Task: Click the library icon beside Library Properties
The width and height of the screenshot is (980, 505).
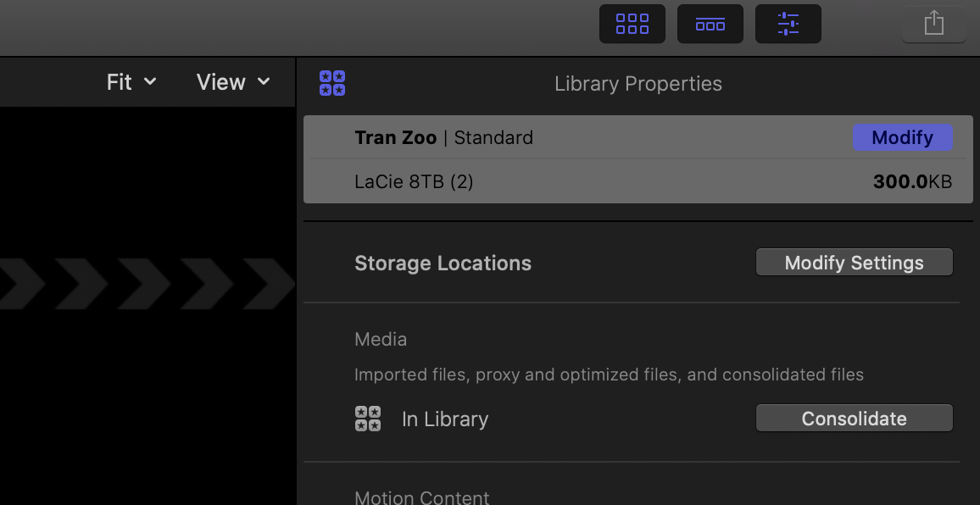Action: coord(332,83)
